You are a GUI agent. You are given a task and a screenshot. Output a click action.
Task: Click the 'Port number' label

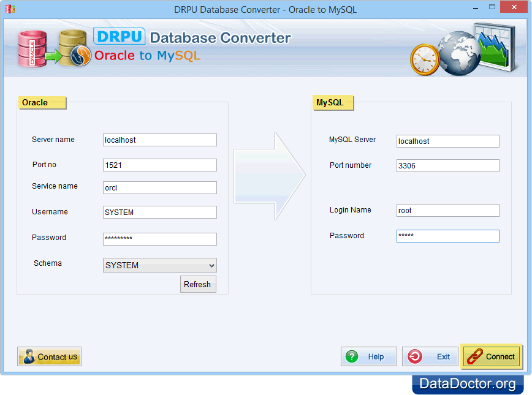click(x=351, y=165)
